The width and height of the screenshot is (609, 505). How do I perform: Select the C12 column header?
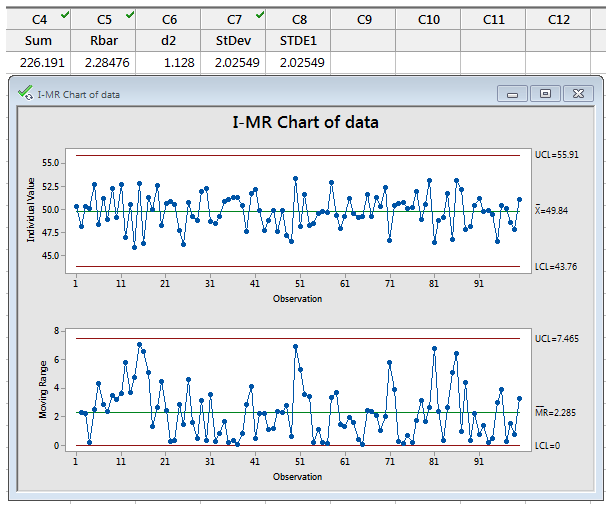click(x=559, y=20)
